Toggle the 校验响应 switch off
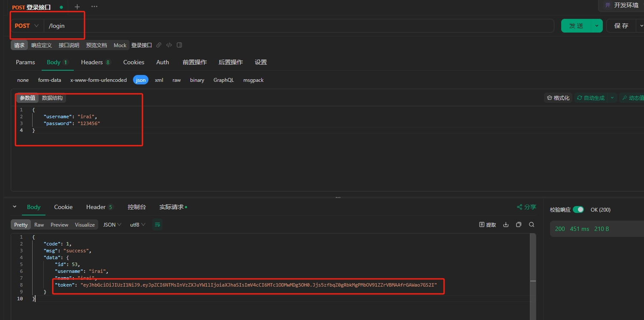The width and height of the screenshot is (644, 320). point(578,209)
